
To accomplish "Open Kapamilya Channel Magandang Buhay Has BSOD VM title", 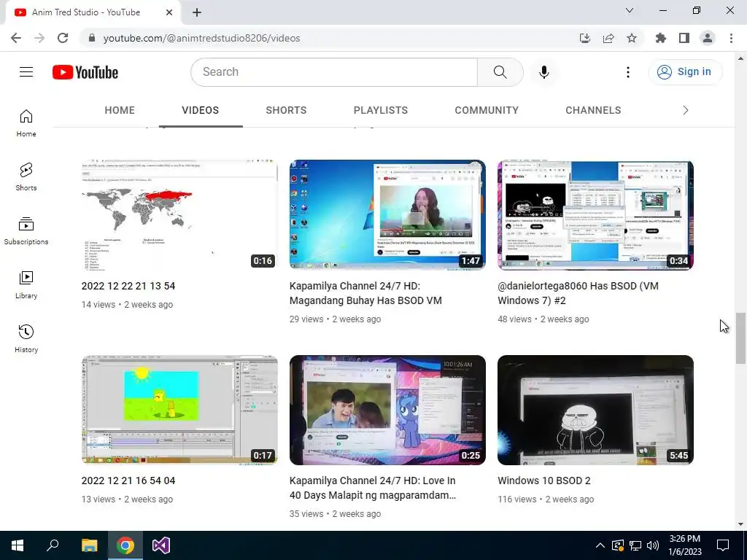I will pyautogui.click(x=365, y=293).
